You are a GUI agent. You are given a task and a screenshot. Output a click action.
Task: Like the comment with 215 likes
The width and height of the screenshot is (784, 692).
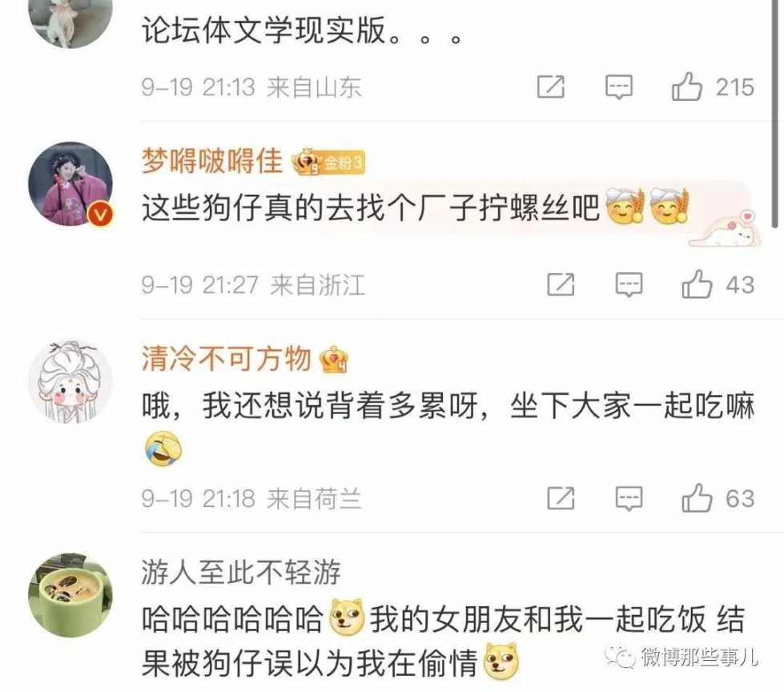click(x=686, y=86)
